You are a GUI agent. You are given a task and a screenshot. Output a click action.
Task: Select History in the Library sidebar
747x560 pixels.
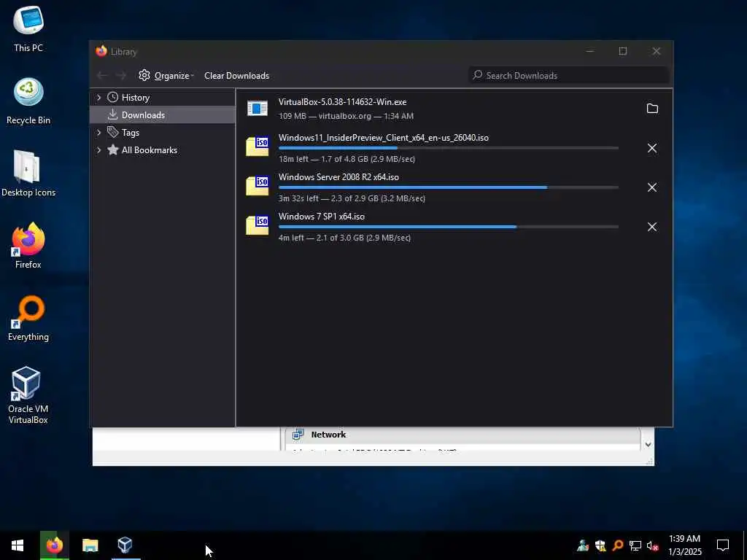[x=163, y=97]
